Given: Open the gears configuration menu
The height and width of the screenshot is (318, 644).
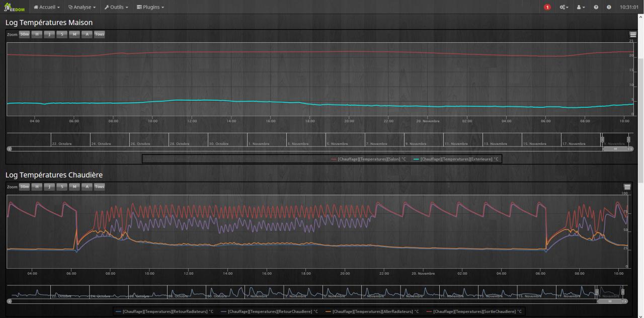Looking at the screenshot, I should (564, 7).
